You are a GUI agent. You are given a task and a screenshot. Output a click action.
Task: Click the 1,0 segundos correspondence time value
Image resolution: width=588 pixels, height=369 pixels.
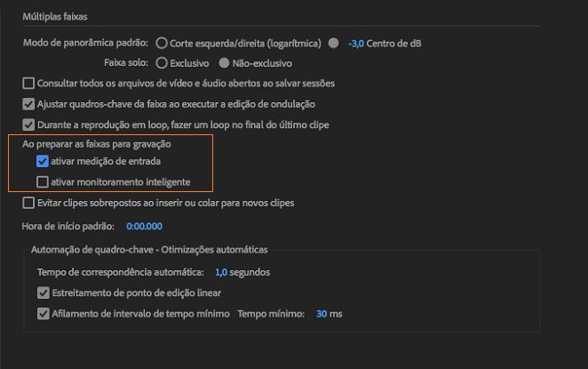221,272
